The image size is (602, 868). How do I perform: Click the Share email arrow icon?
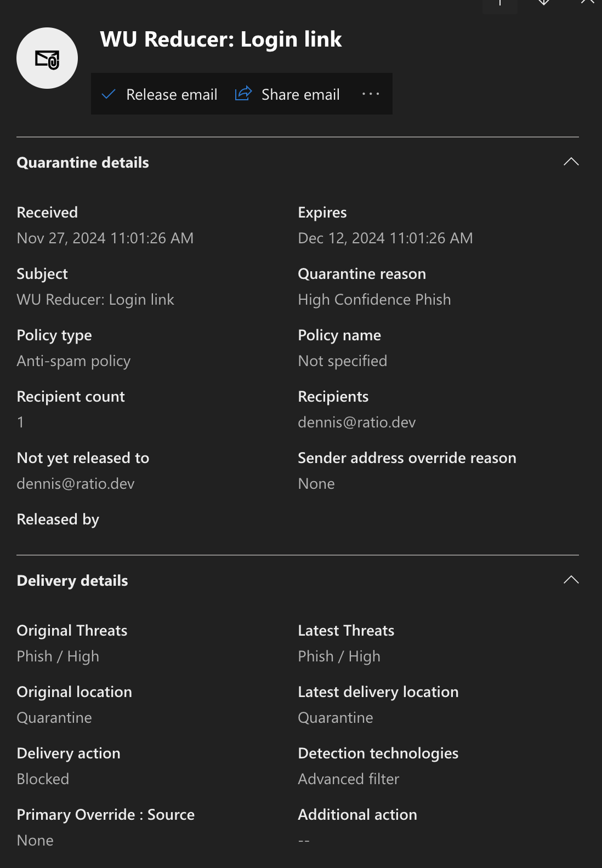243,94
